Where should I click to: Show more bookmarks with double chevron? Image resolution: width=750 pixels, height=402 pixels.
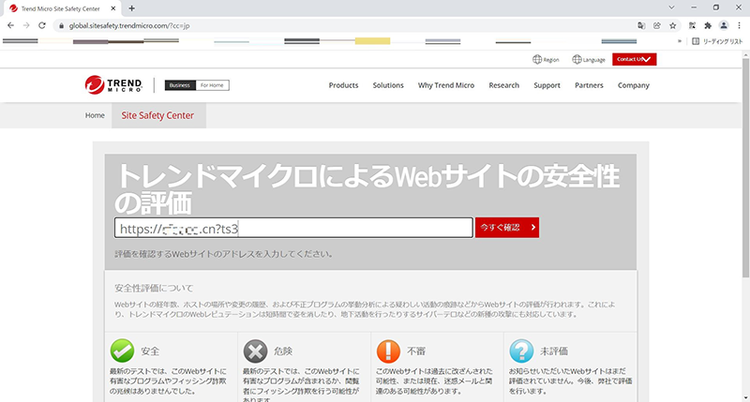click(x=679, y=42)
